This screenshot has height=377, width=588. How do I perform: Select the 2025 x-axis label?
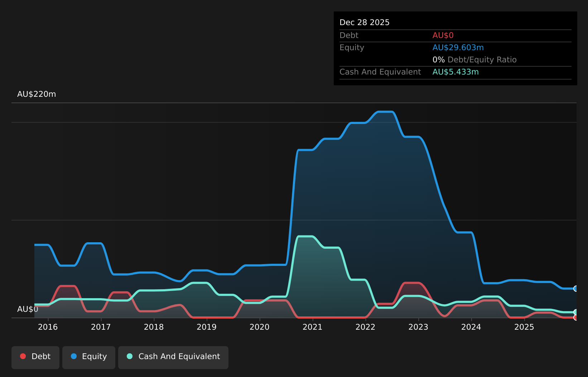coord(524,327)
